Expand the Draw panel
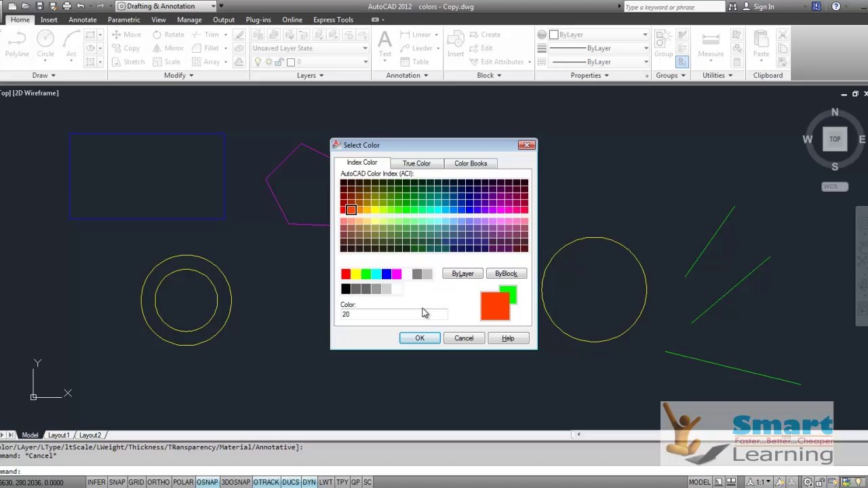Viewport: 868px width, 488px height. coord(44,75)
